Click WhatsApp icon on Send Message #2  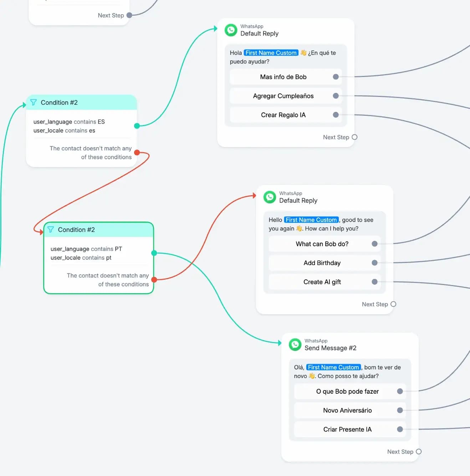click(x=295, y=345)
